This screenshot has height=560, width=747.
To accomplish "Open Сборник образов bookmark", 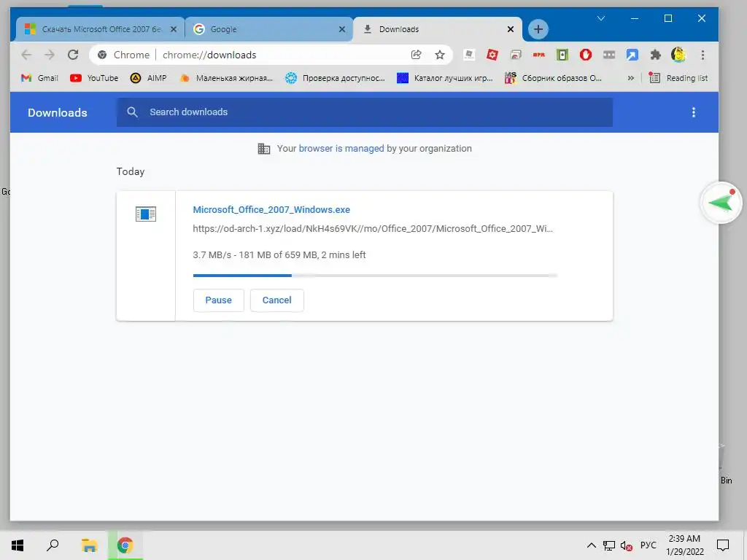I will (554, 78).
